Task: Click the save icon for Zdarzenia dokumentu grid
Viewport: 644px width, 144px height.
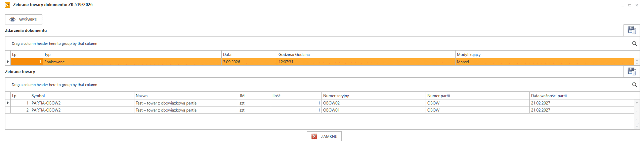Action: [x=632, y=30]
